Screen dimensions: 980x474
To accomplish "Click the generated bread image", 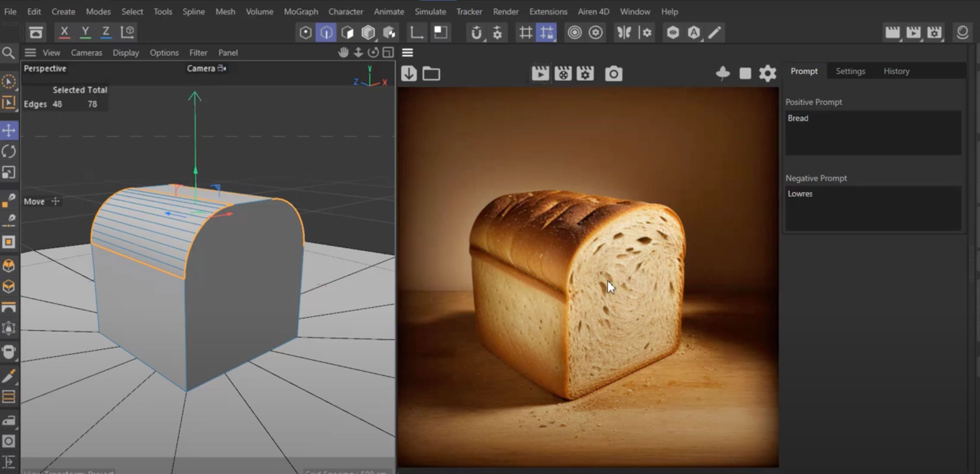I will coord(588,277).
